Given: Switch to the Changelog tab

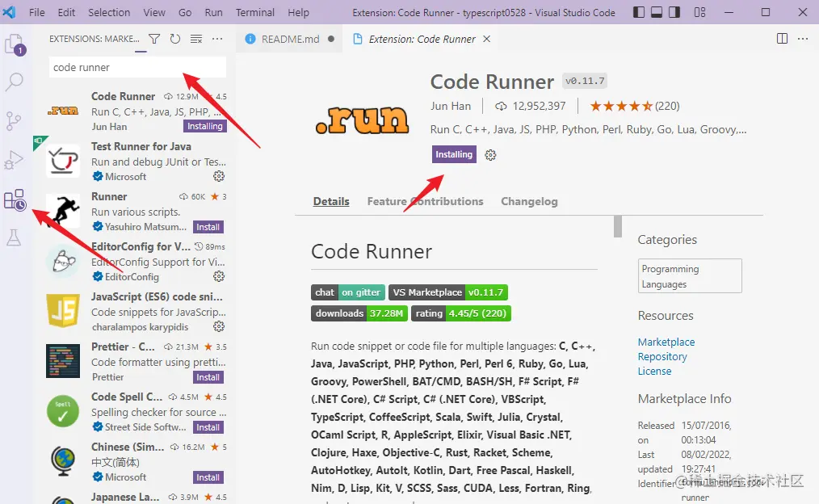Looking at the screenshot, I should pos(529,202).
